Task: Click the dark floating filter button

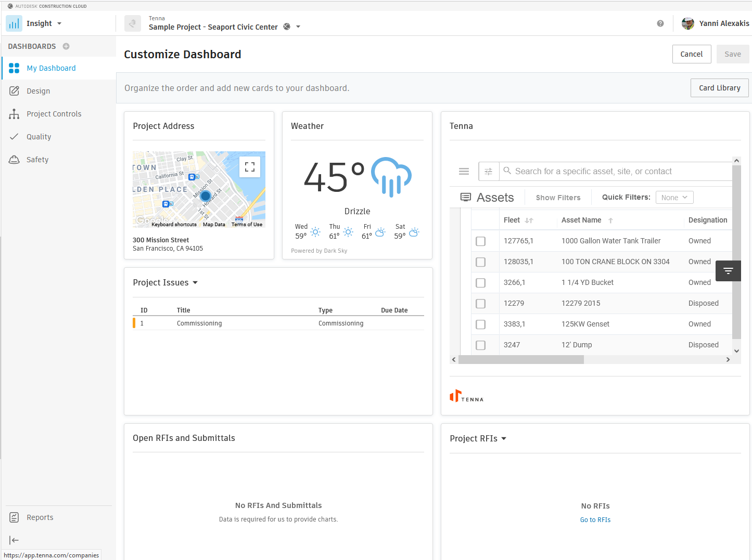Action: 728,271
